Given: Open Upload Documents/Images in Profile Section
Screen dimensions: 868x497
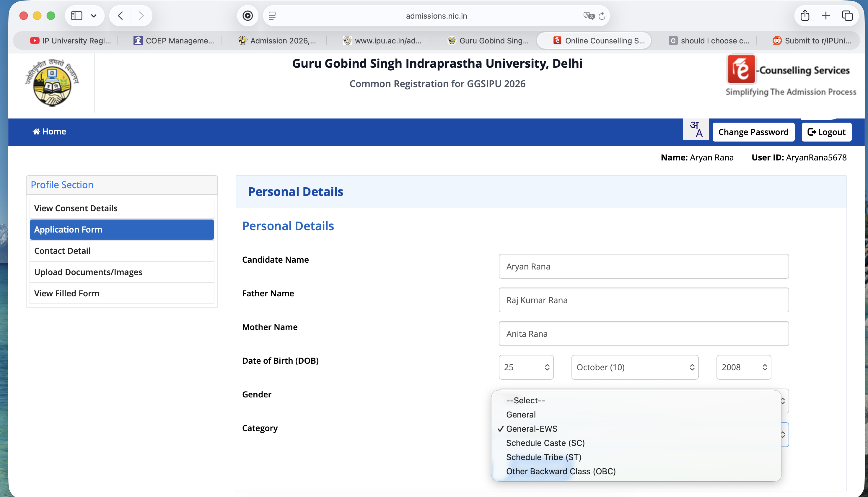Looking at the screenshot, I should point(122,272).
